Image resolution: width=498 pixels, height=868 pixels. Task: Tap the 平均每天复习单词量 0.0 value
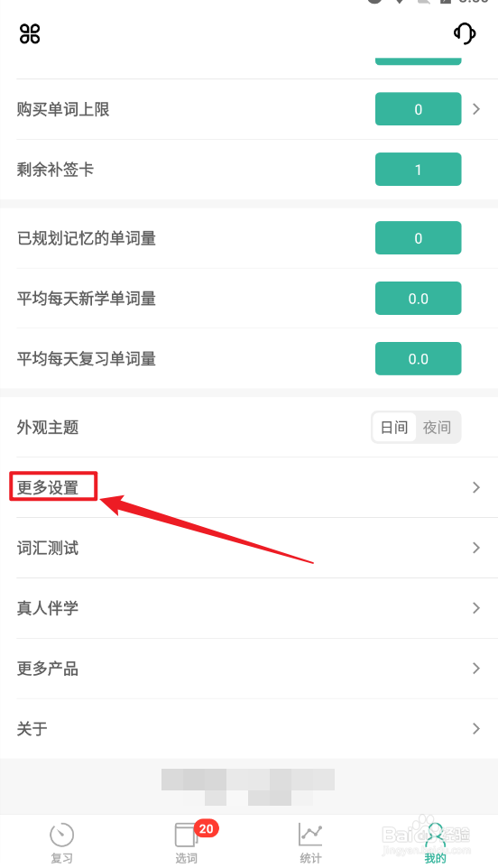(x=419, y=359)
